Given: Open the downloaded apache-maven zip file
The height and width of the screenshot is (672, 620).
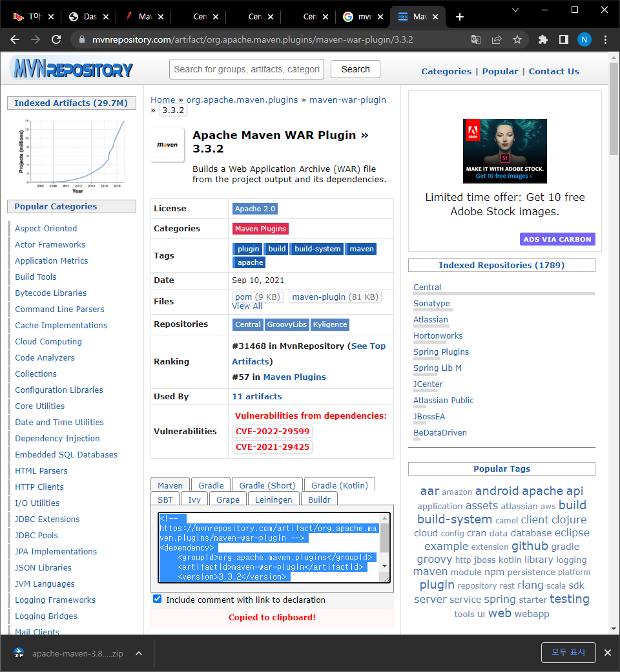Looking at the screenshot, I should (68, 653).
